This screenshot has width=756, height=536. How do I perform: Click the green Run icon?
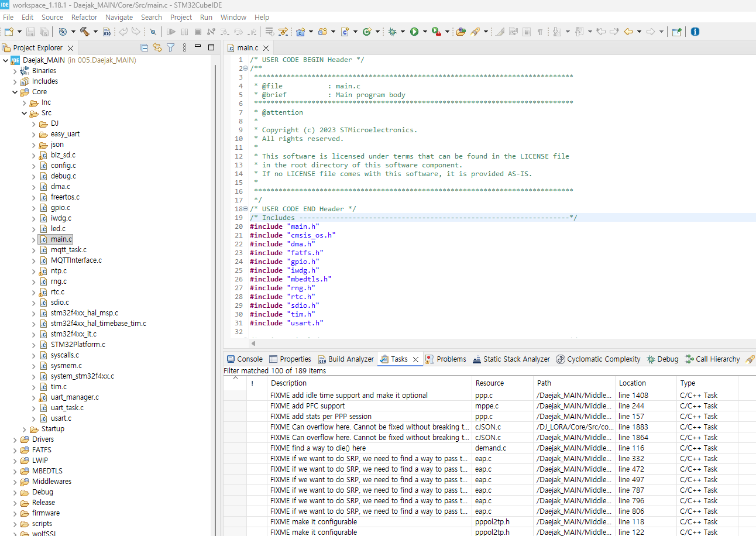(414, 32)
